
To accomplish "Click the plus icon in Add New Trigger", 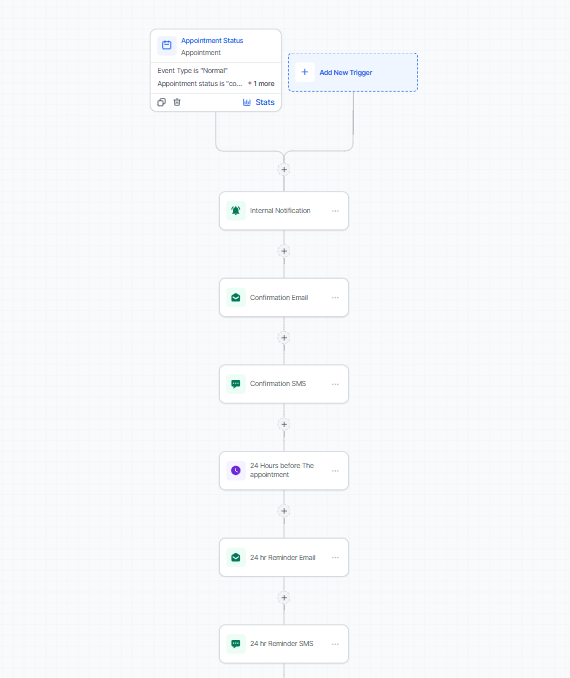I will coord(304,72).
